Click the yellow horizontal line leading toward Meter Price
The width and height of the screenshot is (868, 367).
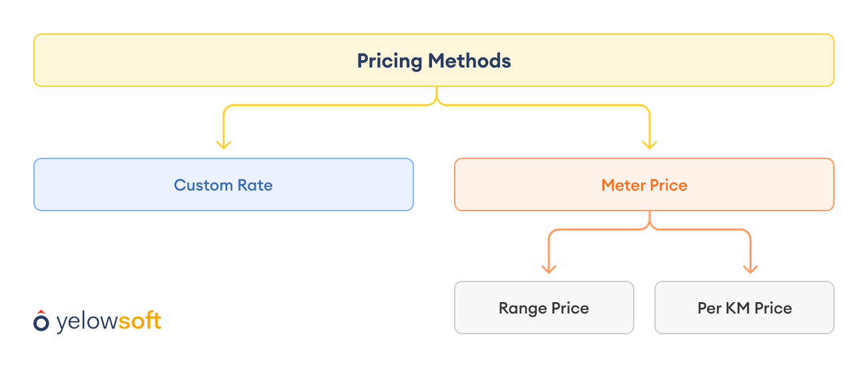541,106
